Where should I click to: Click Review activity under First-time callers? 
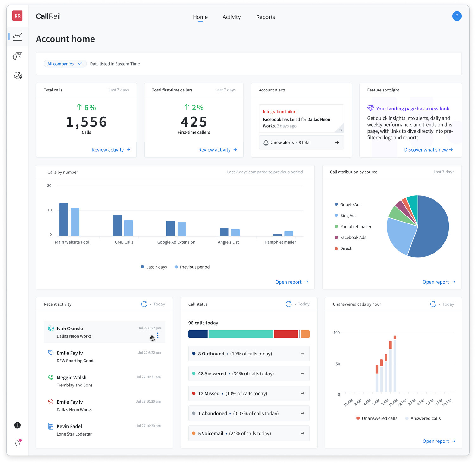pos(218,150)
